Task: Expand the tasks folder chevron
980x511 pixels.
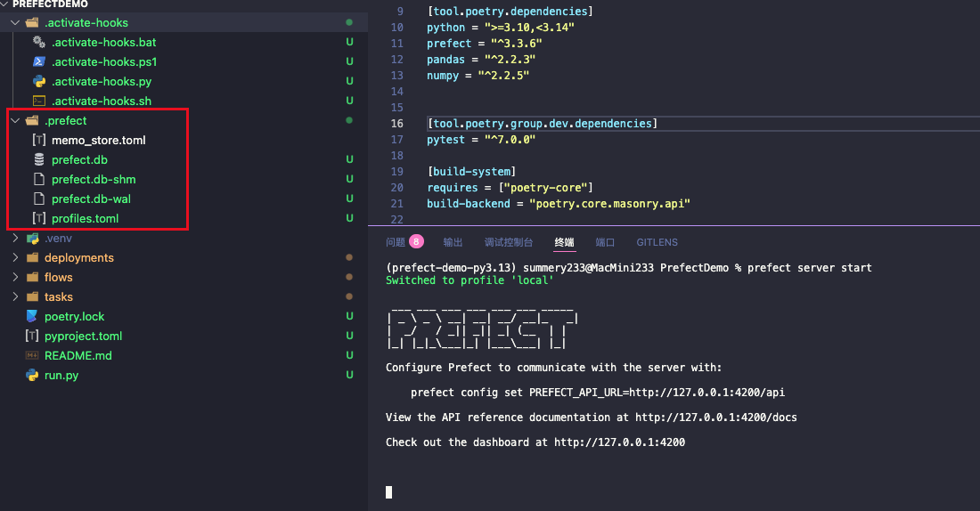Action: click(x=16, y=296)
